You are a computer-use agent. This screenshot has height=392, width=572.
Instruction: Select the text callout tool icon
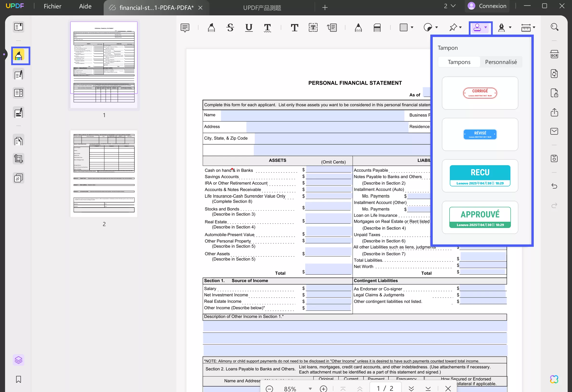(332, 28)
